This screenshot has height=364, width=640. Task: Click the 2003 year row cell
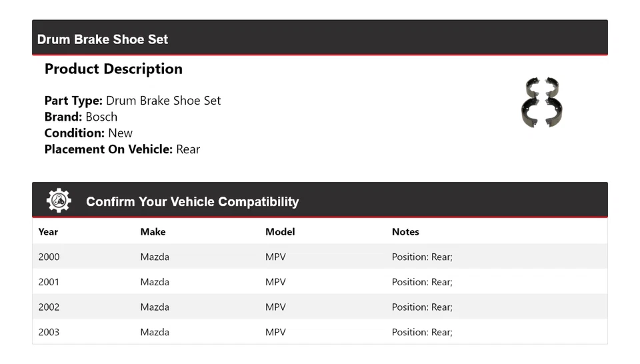tap(49, 332)
